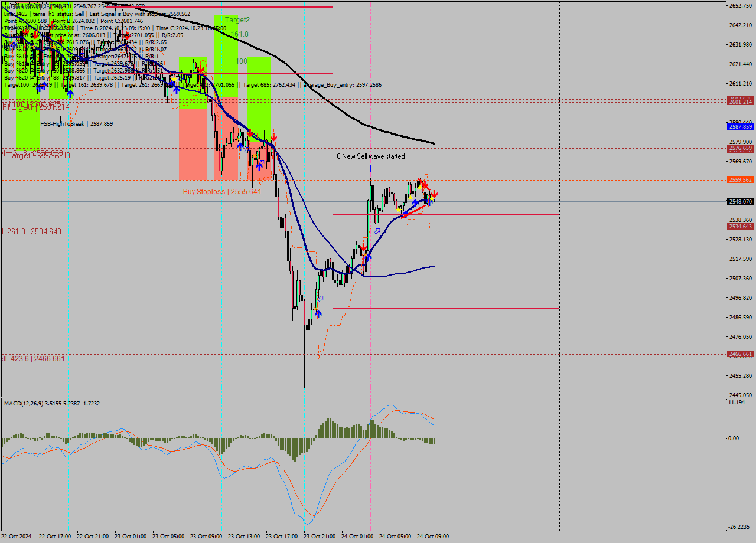Click the orange price tag 2559.562
Image resolution: width=756 pixels, height=543 pixels.
741,180
